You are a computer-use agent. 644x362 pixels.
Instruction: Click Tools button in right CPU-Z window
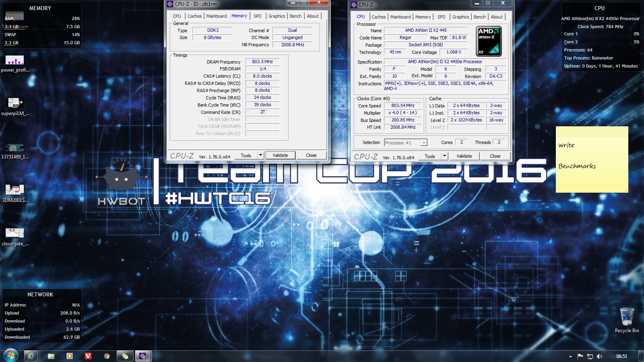point(430,156)
